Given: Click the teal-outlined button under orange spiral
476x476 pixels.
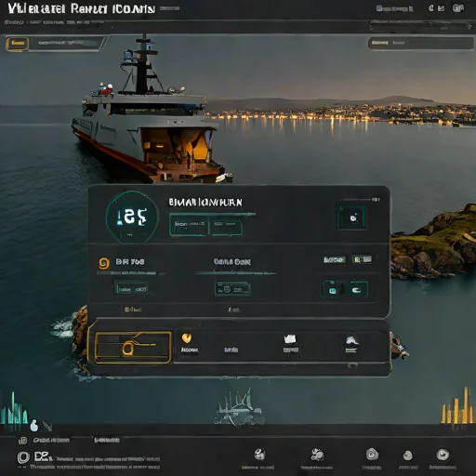Looking at the screenshot, I should click(131, 289).
